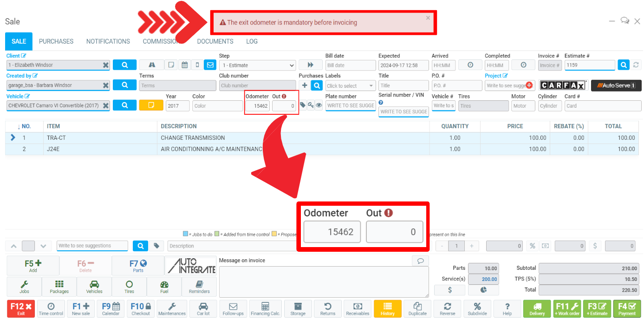Image resolution: width=644 pixels, height=320 pixels.
Task: Click the F12 Exit button
Action: pos(21,309)
